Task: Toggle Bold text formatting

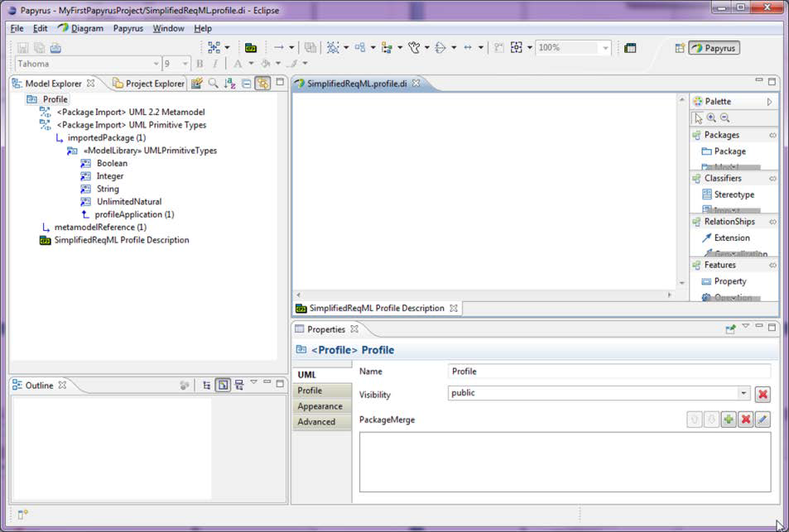Action: pyautogui.click(x=200, y=64)
